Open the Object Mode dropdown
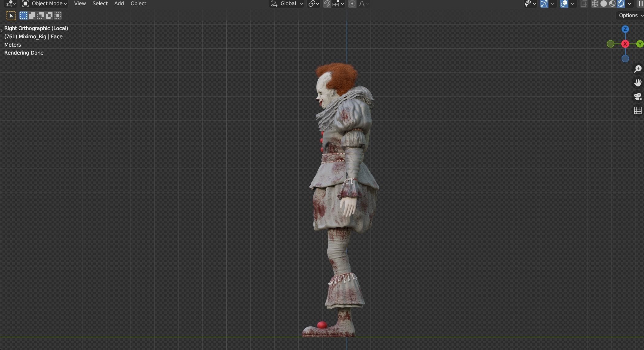 click(x=45, y=4)
